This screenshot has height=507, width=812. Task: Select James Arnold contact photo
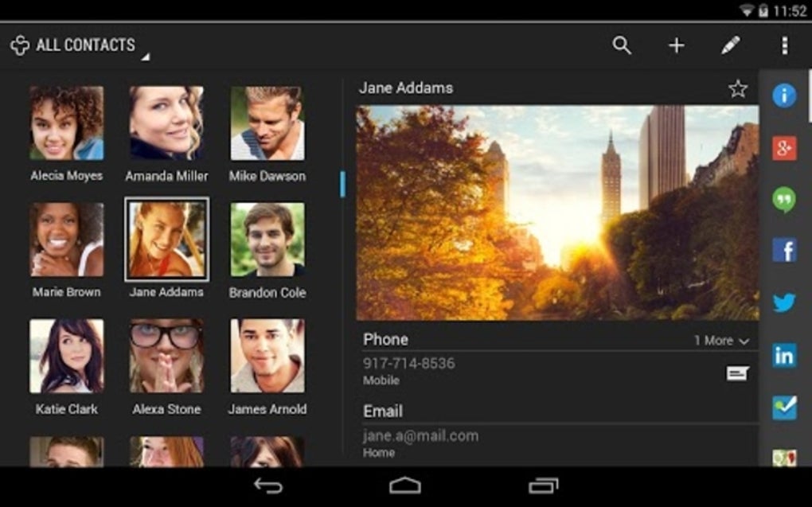(x=267, y=357)
